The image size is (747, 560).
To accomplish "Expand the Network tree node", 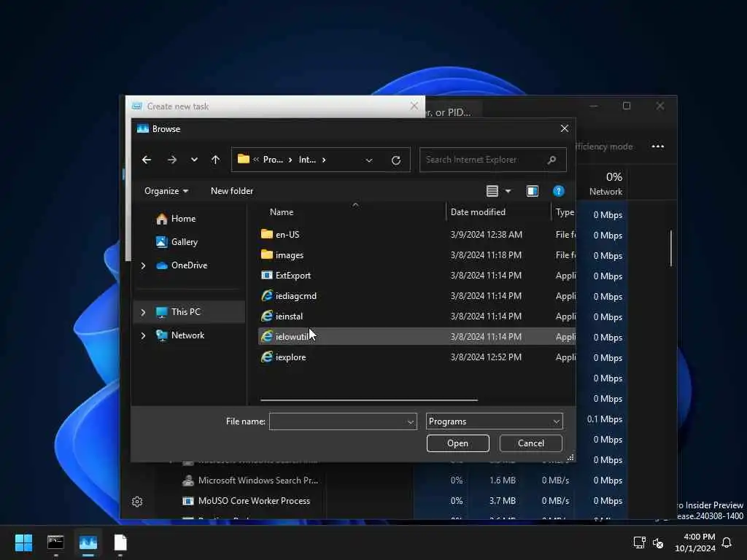I will coord(143,335).
